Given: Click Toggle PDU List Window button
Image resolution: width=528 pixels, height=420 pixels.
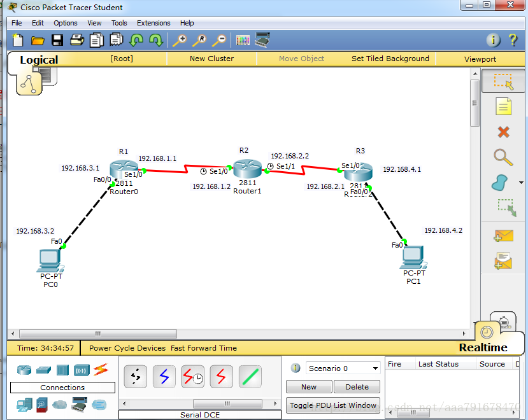Looking at the screenshot, I should (x=333, y=405).
